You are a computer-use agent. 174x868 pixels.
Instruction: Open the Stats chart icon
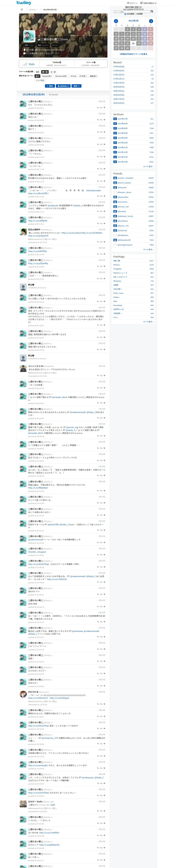tap(25, 64)
